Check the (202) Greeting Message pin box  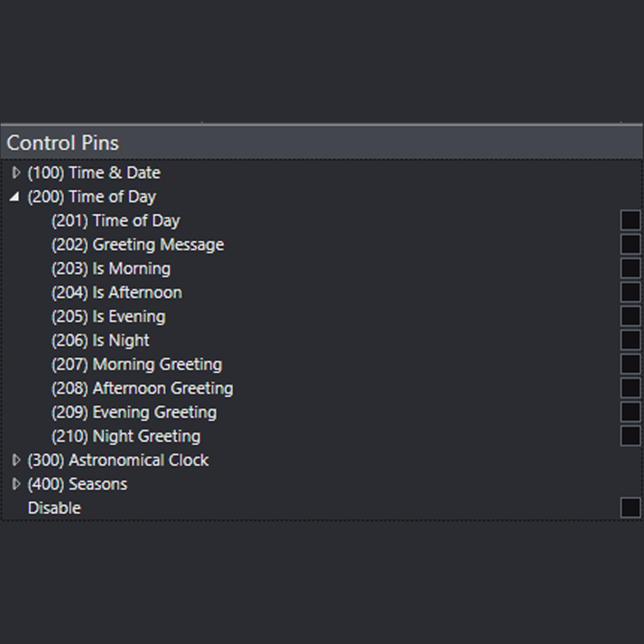coord(630,243)
